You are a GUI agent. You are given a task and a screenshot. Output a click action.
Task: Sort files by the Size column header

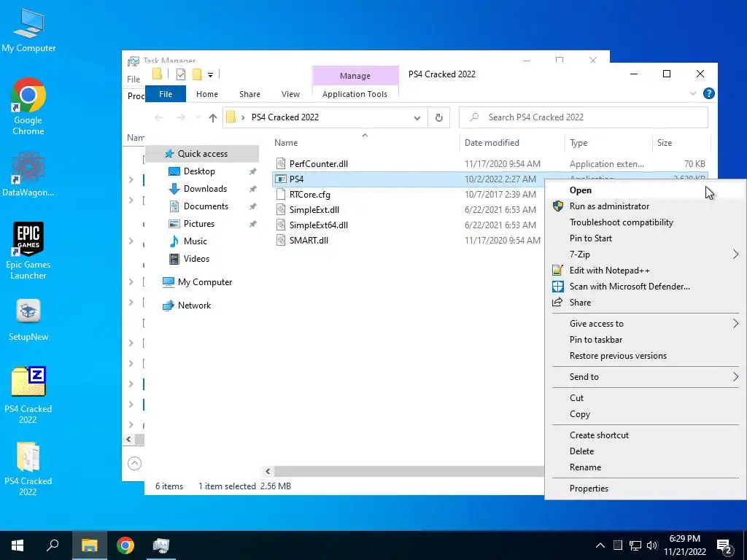[681, 142]
